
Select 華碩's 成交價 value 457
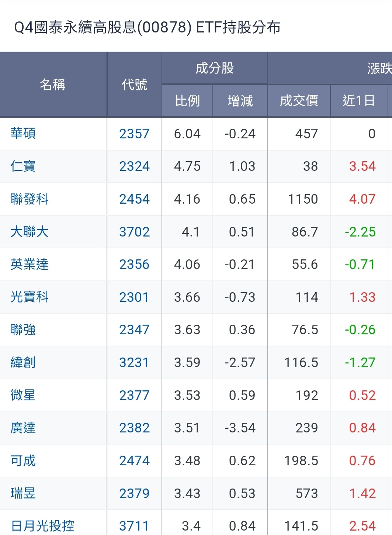pyautogui.click(x=306, y=134)
